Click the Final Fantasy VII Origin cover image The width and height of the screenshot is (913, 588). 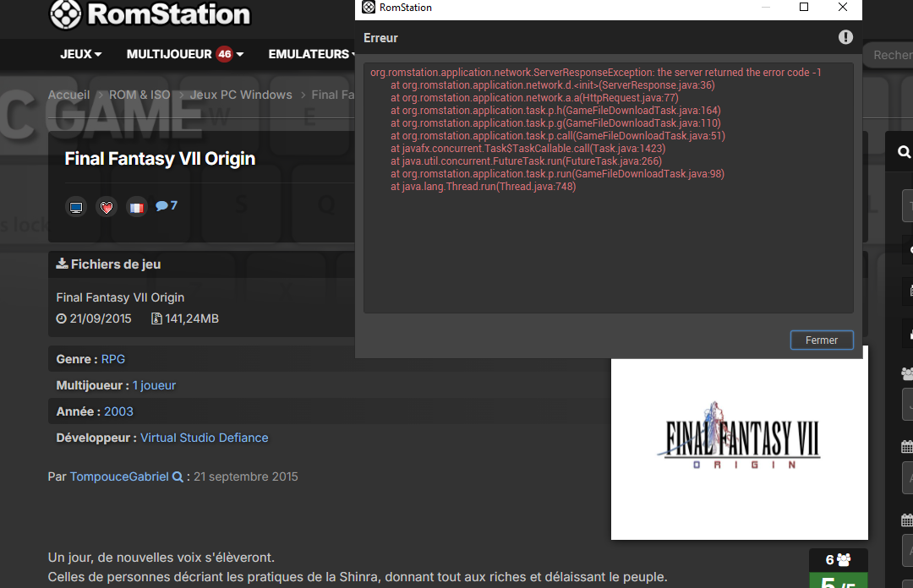[x=740, y=449]
